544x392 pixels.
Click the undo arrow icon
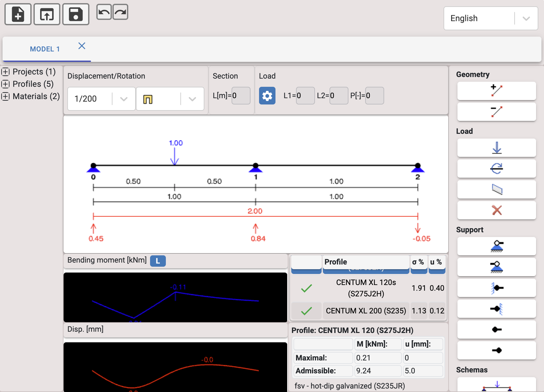pyautogui.click(x=104, y=12)
